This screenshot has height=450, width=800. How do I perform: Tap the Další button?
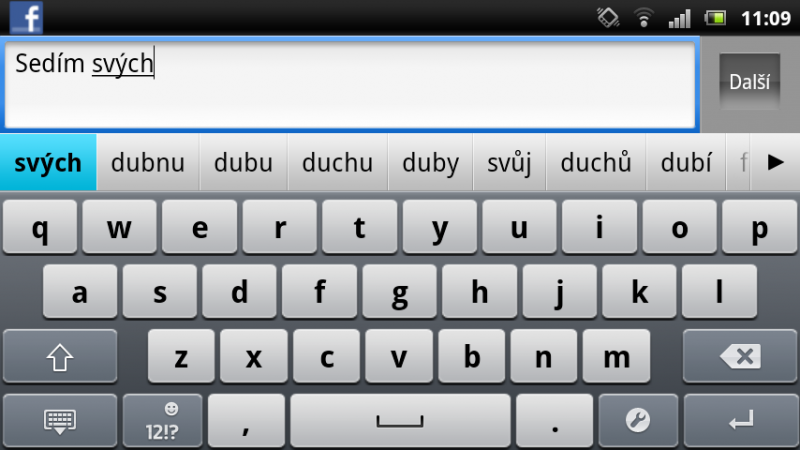tap(749, 82)
